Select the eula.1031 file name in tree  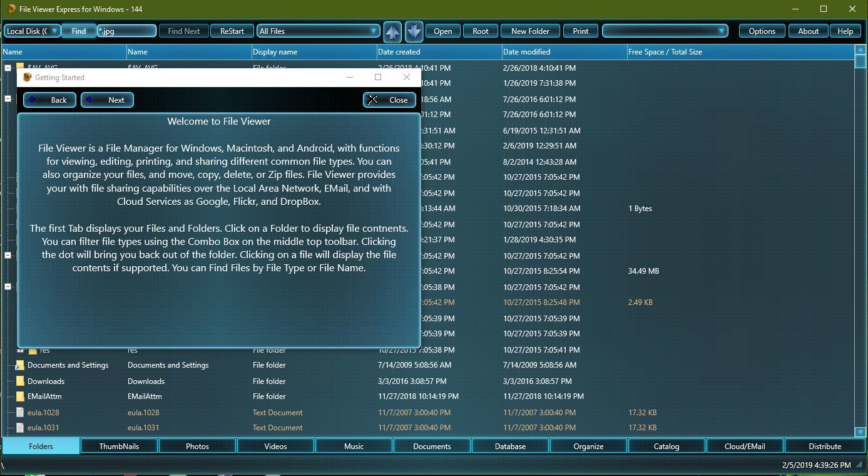(43, 428)
